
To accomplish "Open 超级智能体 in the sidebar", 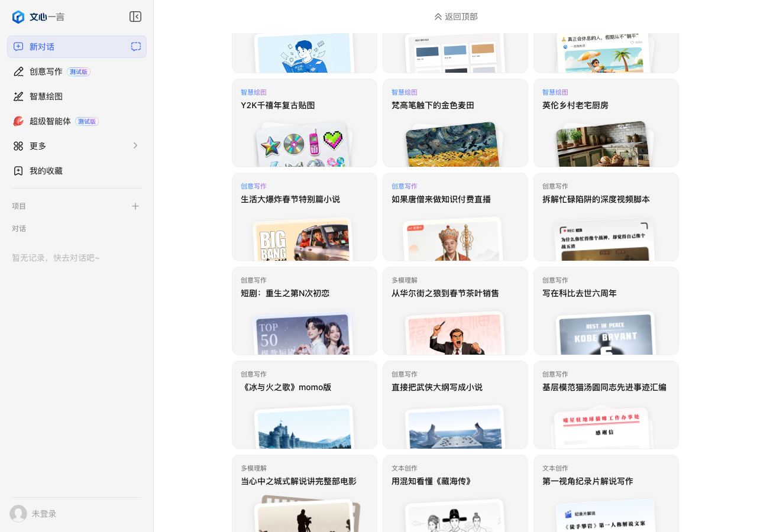I will [x=77, y=121].
